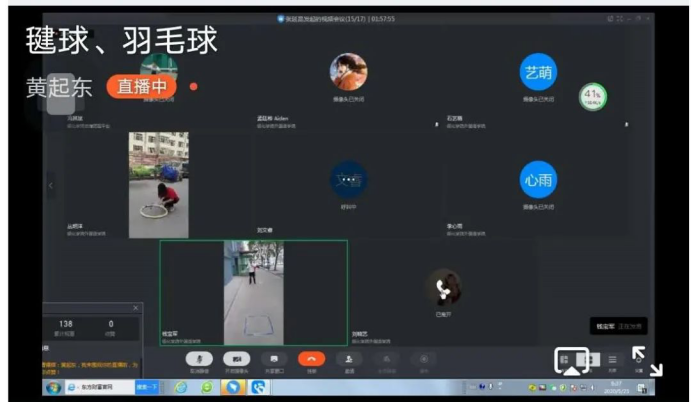
Task: Select the 艺萌 participant avatar
Action: [x=538, y=73]
